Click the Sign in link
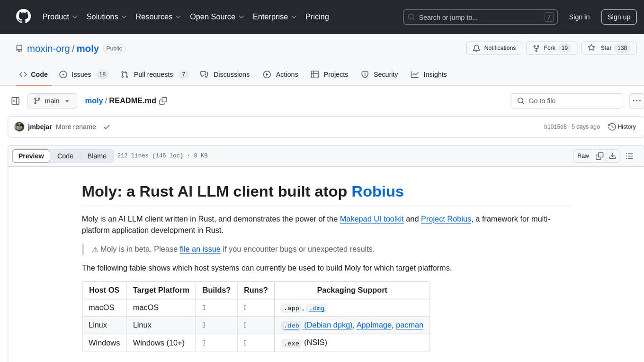The width and height of the screenshot is (644, 362). coord(579,17)
